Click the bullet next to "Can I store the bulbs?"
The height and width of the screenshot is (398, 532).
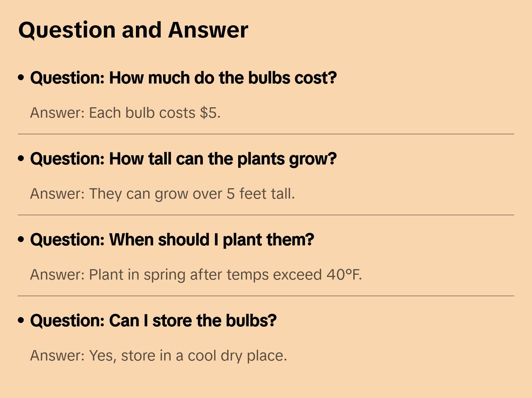[21, 320]
